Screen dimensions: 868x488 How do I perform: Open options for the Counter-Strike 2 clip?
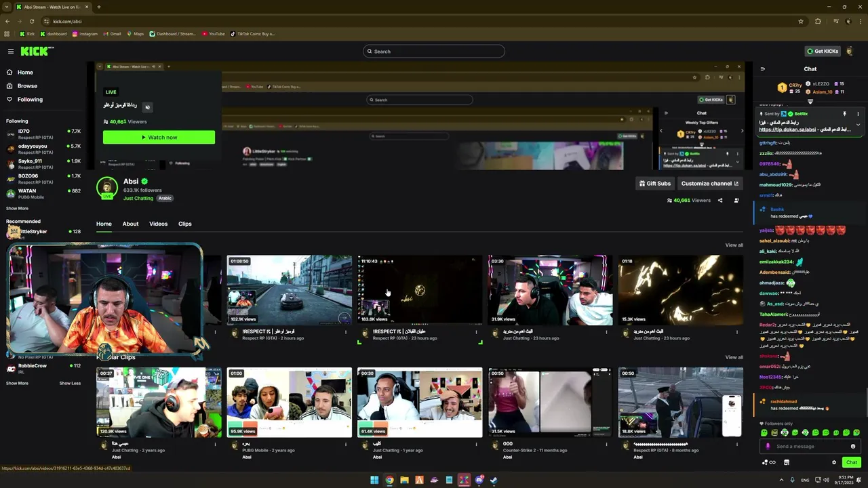606,445
